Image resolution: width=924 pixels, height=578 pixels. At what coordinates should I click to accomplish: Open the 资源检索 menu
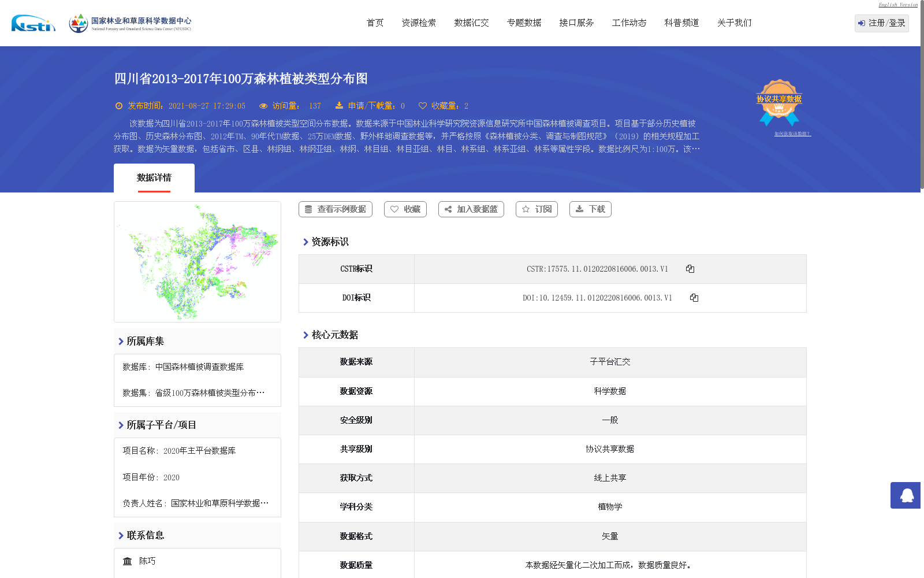coord(419,23)
